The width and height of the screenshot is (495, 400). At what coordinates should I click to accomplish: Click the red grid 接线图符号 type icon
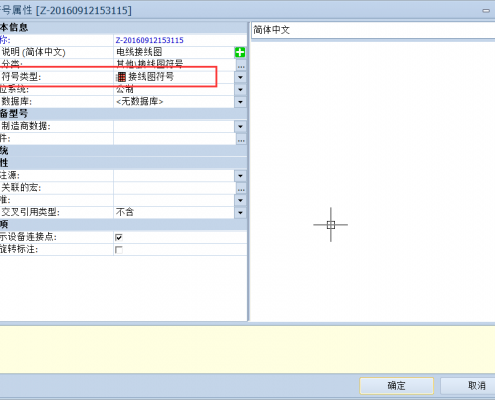(121, 77)
